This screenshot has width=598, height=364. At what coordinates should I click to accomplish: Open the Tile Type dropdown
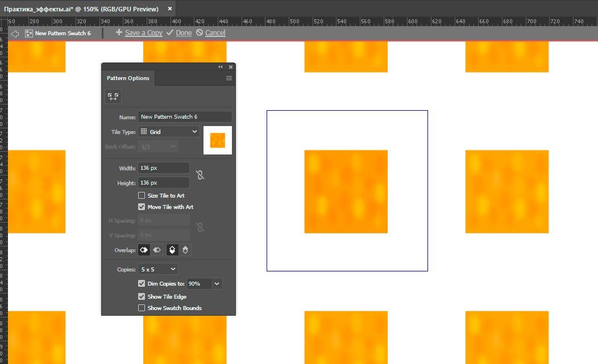(x=169, y=132)
